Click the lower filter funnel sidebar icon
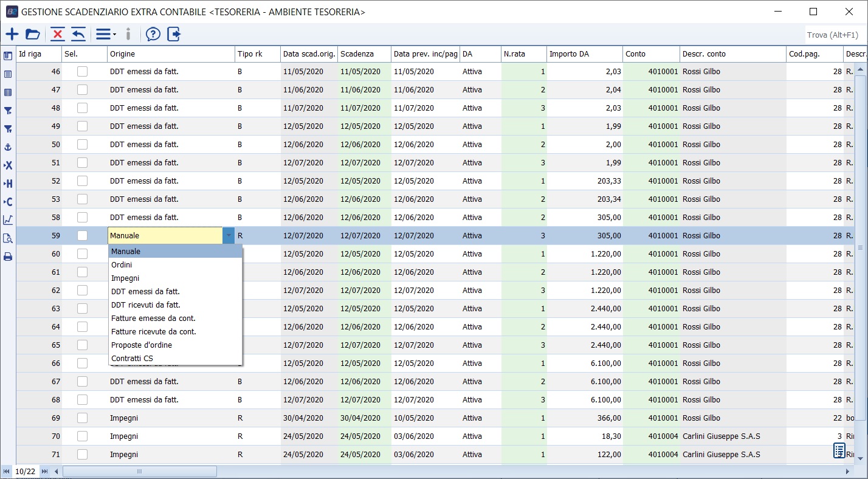The width and height of the screenshot is (868, 479). click(8, 129)
